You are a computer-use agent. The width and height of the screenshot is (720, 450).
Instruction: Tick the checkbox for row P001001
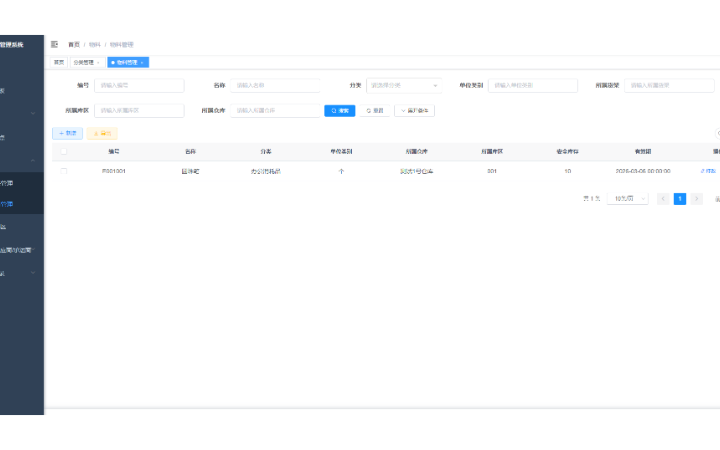[64, 171]
